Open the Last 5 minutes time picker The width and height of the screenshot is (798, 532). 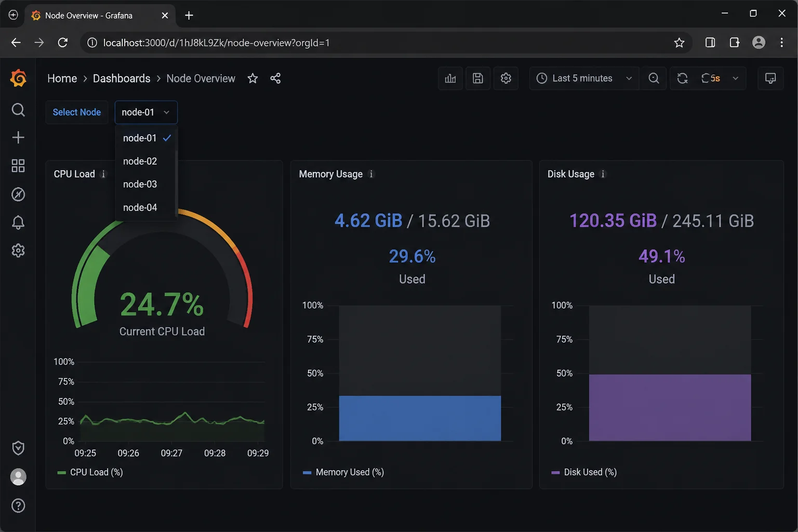(x=584, y=78)
